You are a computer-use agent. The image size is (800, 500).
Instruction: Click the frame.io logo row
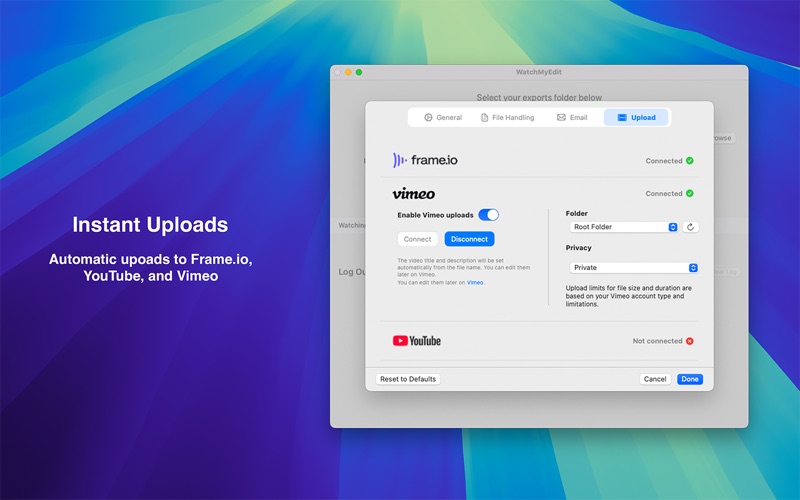(x=425, y=160)
